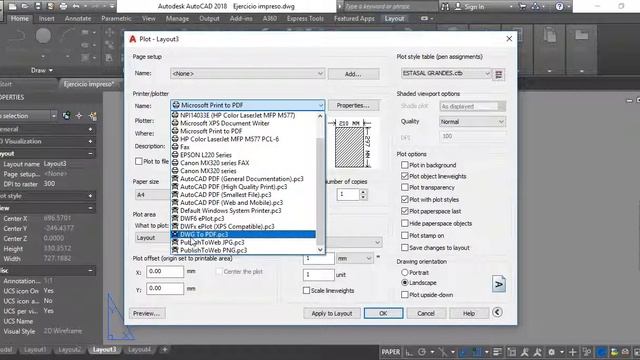Uncheck Plot with plot styles
This screenshot has width=640, height=360.
coord(404,199)
